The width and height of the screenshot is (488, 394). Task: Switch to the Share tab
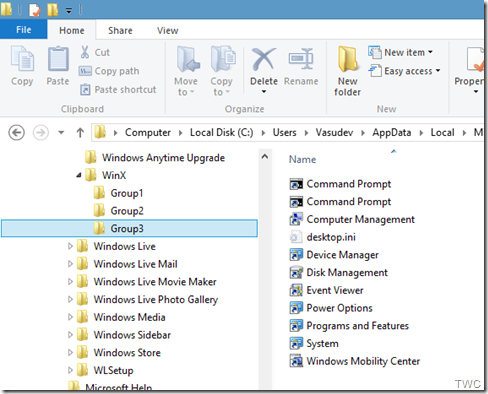coord(120,30)
